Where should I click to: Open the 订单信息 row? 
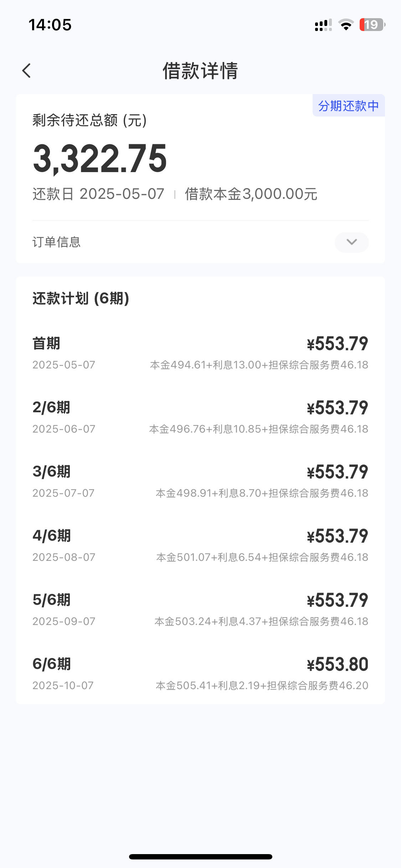[200, 242]
